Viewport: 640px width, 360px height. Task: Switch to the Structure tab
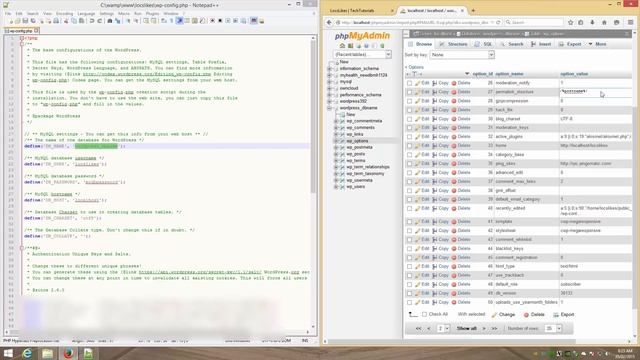[453, 44]
